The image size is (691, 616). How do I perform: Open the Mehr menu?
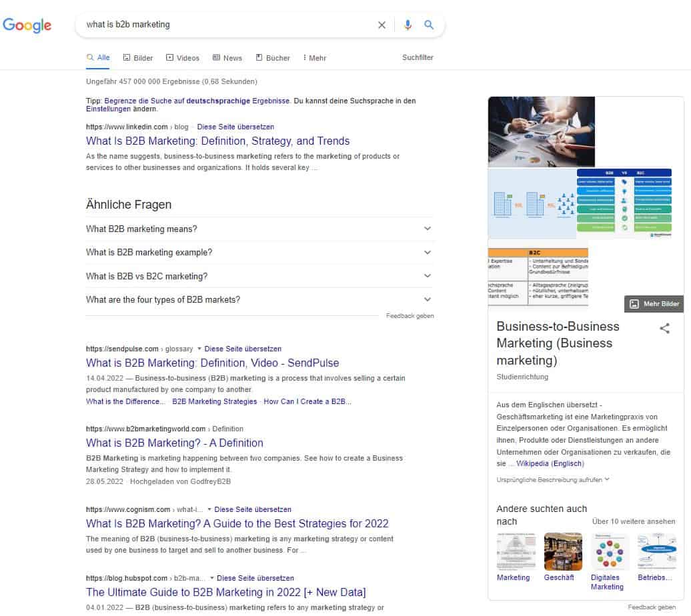(x=315, y=58)
